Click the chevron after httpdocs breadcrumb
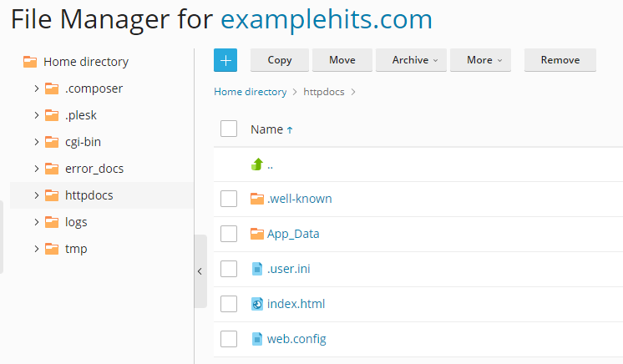Viewport: 623px width, 364px height. [353, 92]
